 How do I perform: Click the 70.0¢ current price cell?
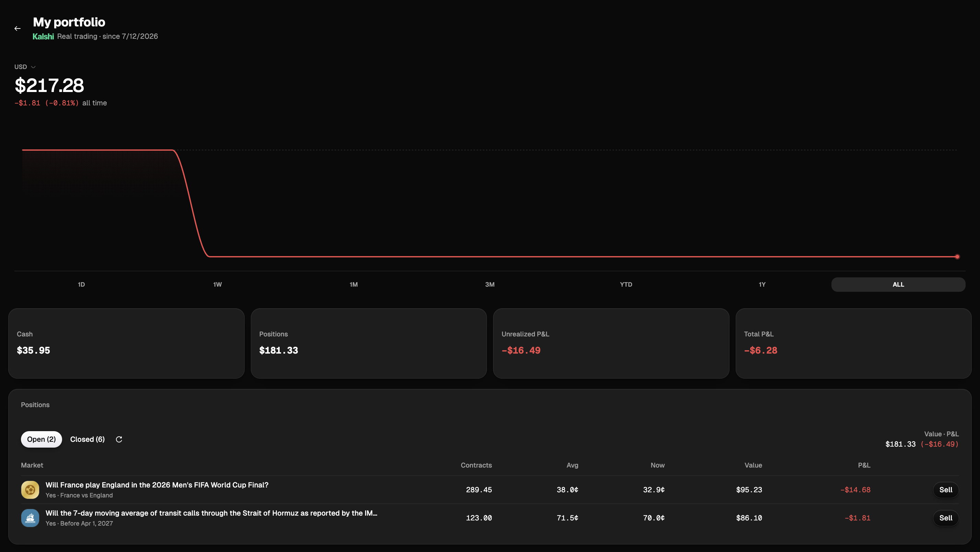coord(654,518)
